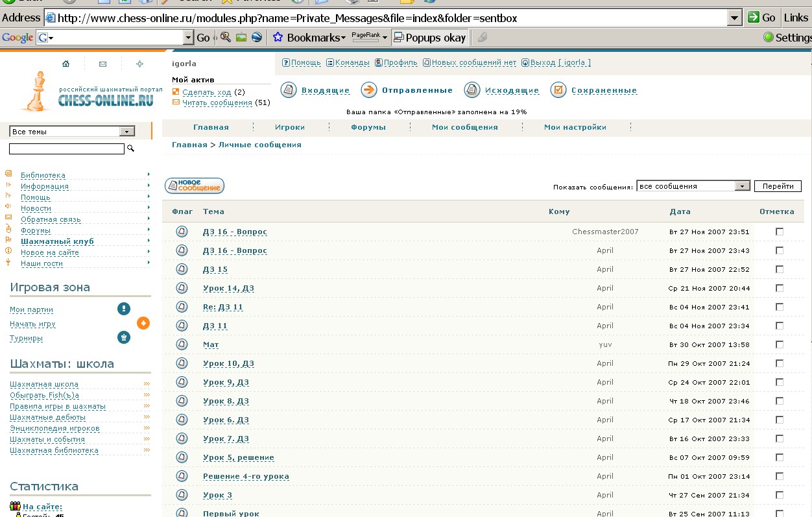Click the envelope icon above the site logo
The image size is (812, 517).
[x=102, y=64]
